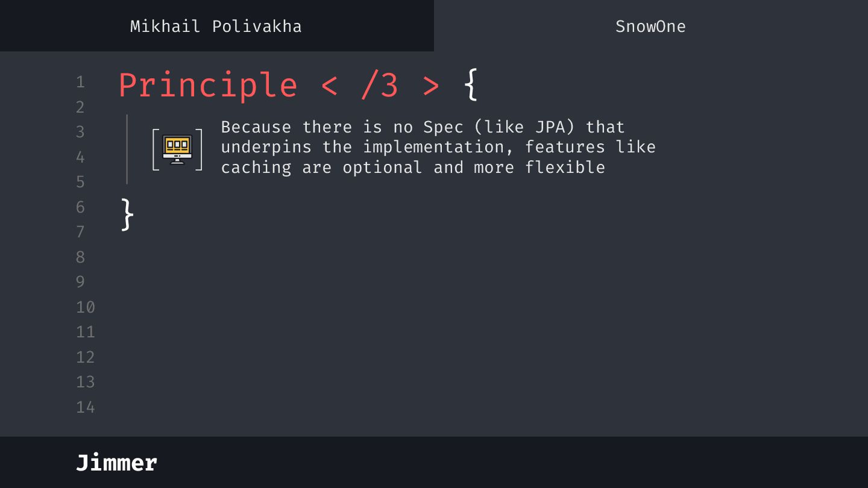868x488 pixels.
Task: Click line number 12 in gutter
Action: tap(85, 357)
